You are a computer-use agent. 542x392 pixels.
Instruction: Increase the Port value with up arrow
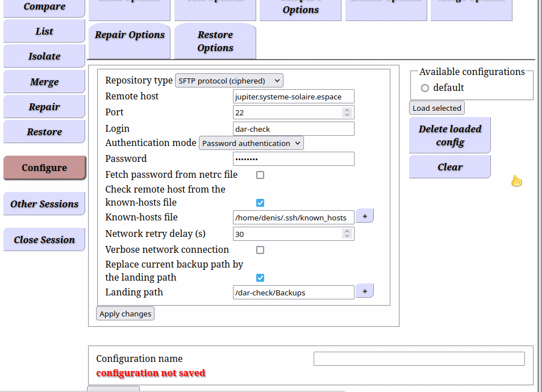[x=347, y=110]
